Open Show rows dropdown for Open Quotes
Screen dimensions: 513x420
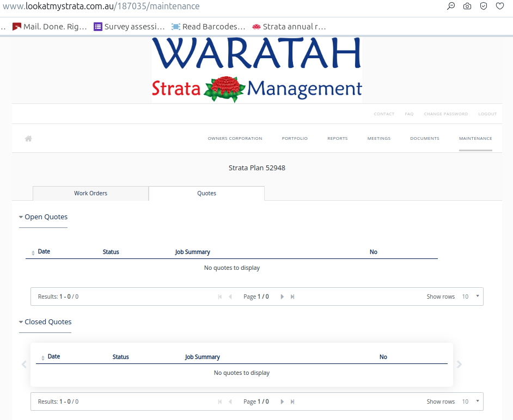point(471,297)
